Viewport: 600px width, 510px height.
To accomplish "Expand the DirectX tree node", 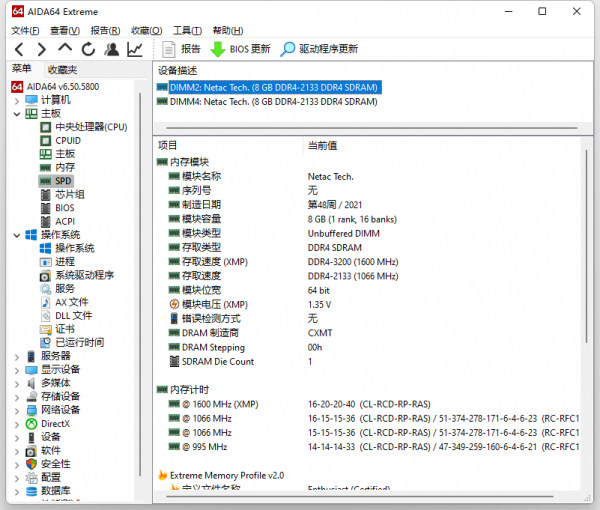I will coord(17,424).
